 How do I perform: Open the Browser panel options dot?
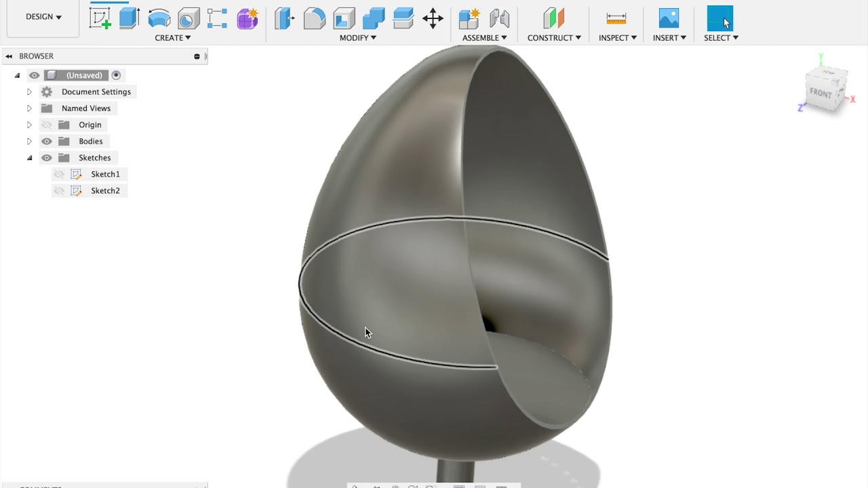197,56
